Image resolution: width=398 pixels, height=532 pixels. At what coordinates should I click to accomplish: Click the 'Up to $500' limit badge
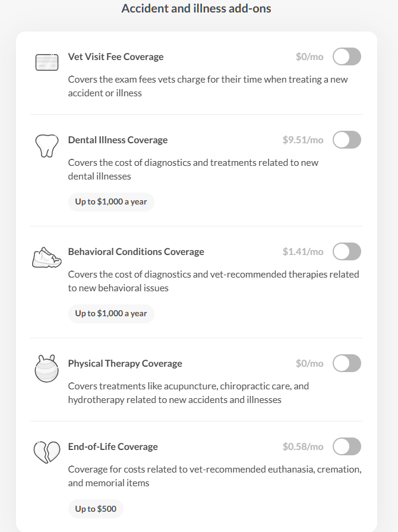tap(96, 509)
